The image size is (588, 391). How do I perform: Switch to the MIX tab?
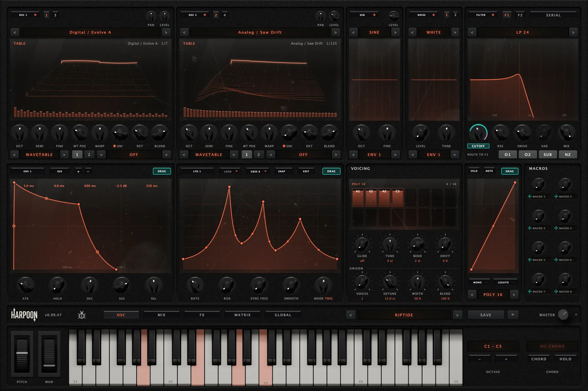[x=161, y=315]
